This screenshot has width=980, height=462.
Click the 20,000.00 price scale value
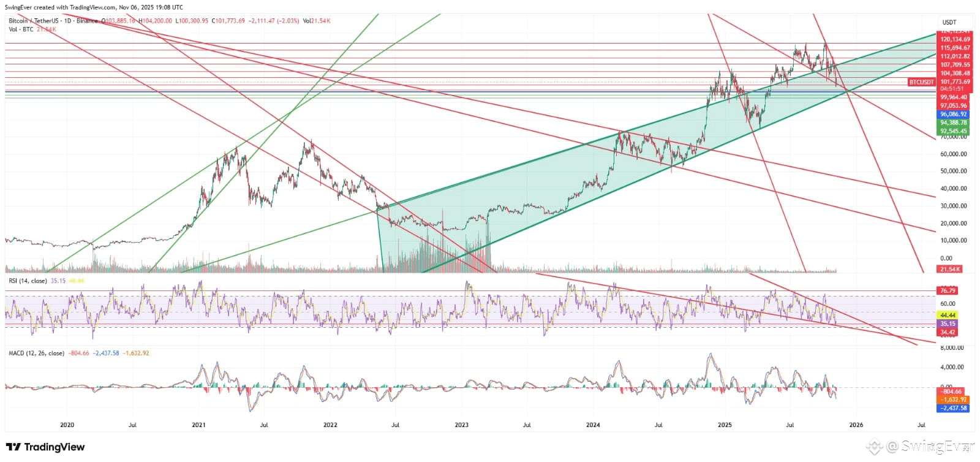[954, 223]
